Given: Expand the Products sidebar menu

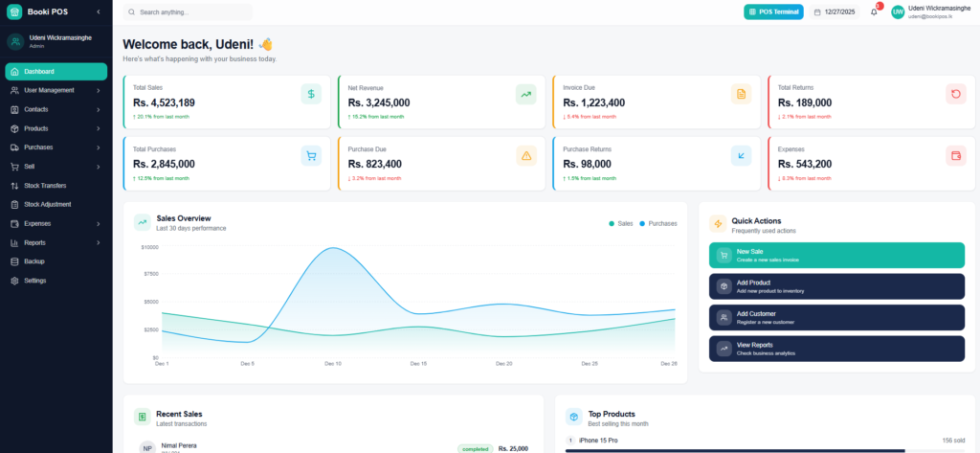Looking at the screenshot, I should point(56,128).
